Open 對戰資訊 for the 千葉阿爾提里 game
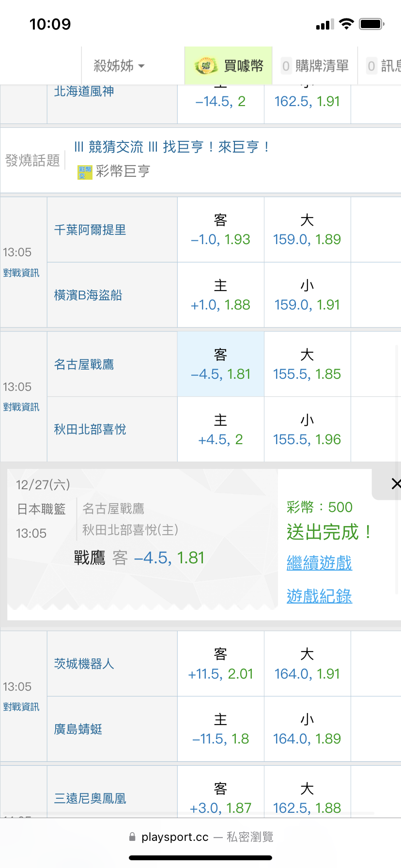Viewport: 401px width, 868px height. pyautogui.click(x=21, y=273)
